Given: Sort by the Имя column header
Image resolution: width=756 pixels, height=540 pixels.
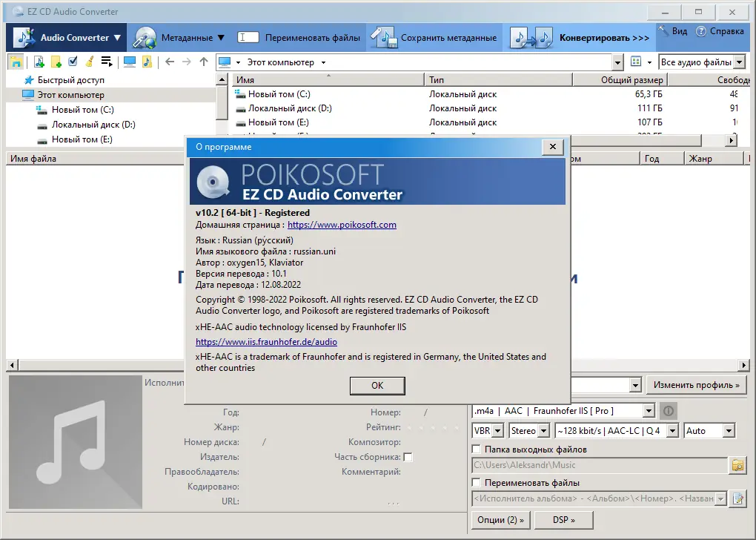Looking at the screenshot, I should [328, 79].
